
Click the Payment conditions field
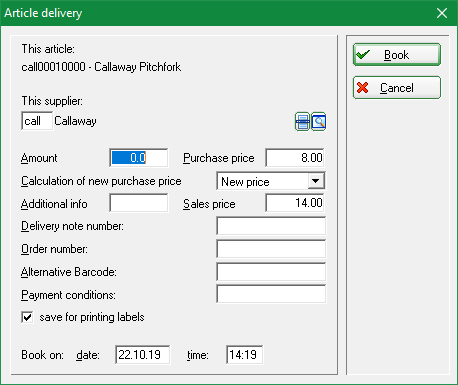271,294
